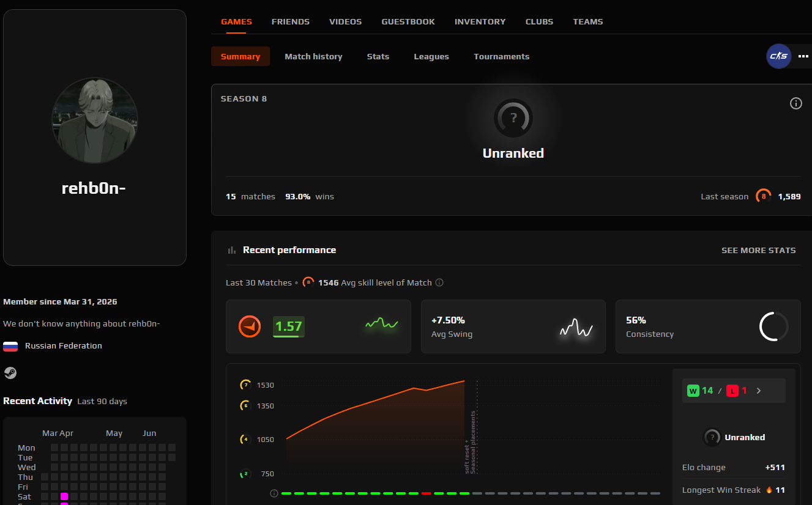The width and height of the screenshot is (812, 505).
Task: Click the Longest Win Streak flame icon
Action: click(769, 490)
